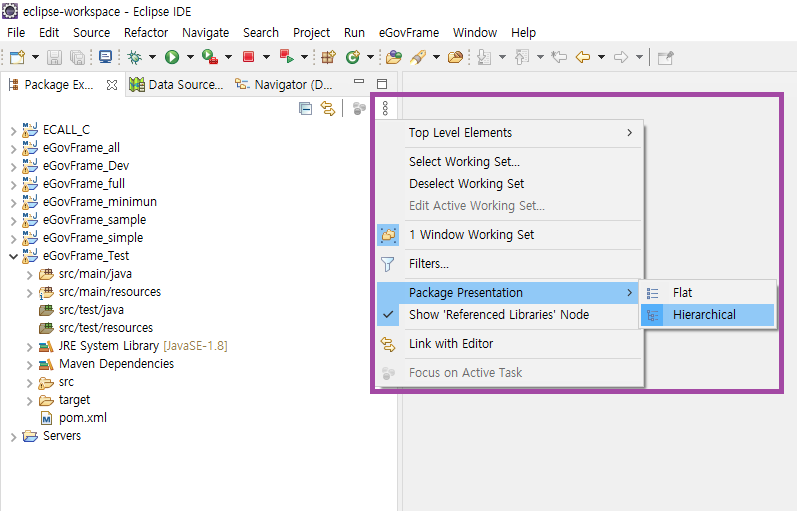
Task: Click the Coverage run icon
Action: click(209, 57)
